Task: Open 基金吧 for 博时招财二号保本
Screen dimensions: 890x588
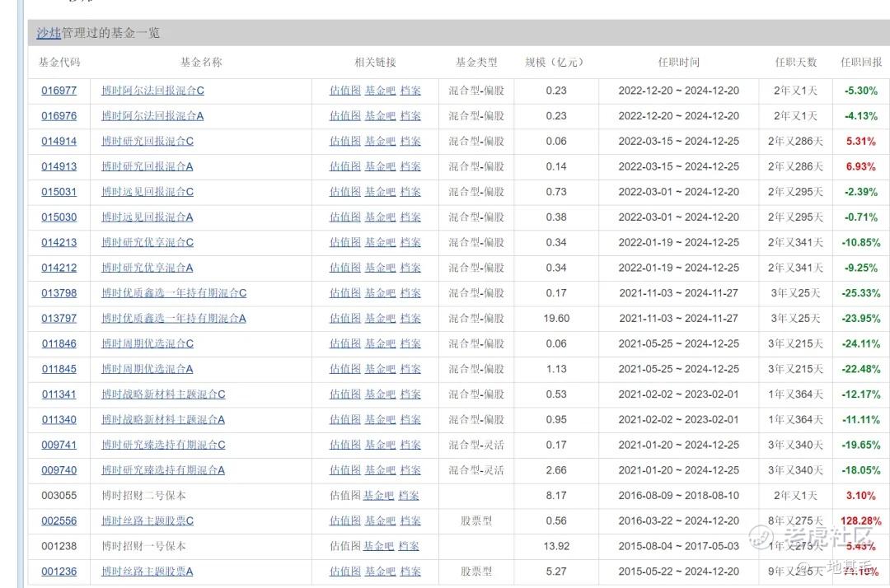Action: point(378,496)
